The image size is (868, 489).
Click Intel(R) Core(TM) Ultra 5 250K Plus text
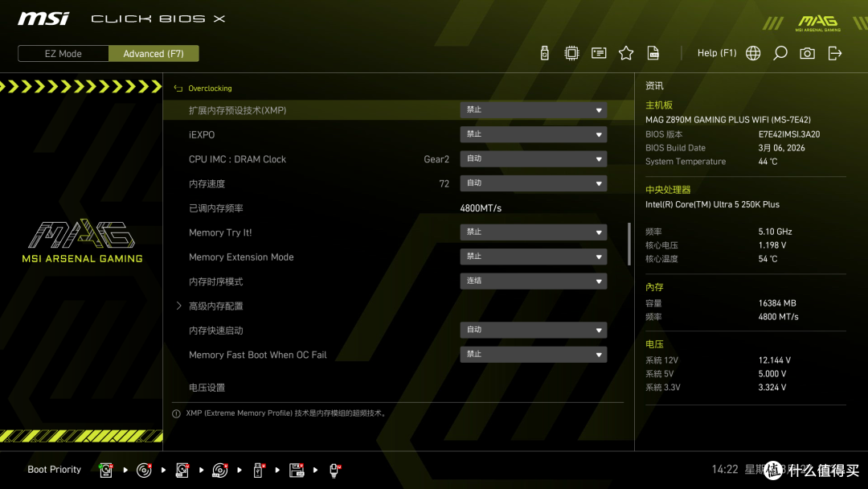[x=712, y=204]
